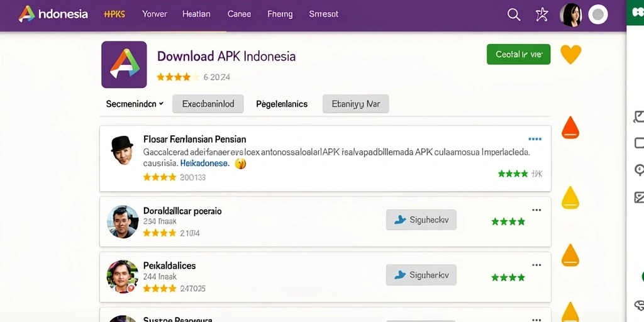Open blue more options on Flosar Fenlansian card

[535, 139]
